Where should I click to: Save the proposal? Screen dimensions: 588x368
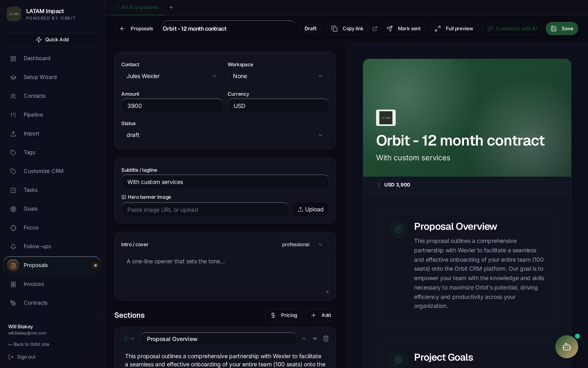561,29
